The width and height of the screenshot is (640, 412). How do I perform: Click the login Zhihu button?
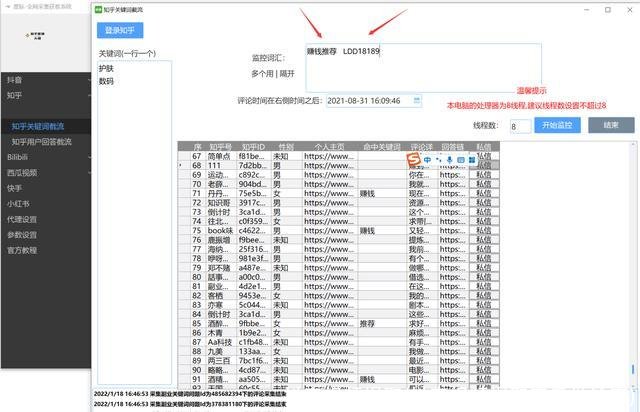click(x=120, y=30)
